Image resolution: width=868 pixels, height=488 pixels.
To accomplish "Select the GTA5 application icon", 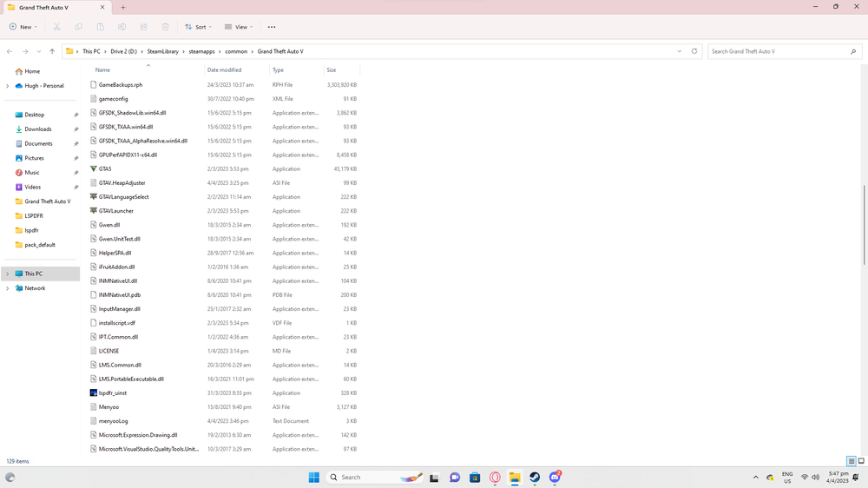I will 94,168.
